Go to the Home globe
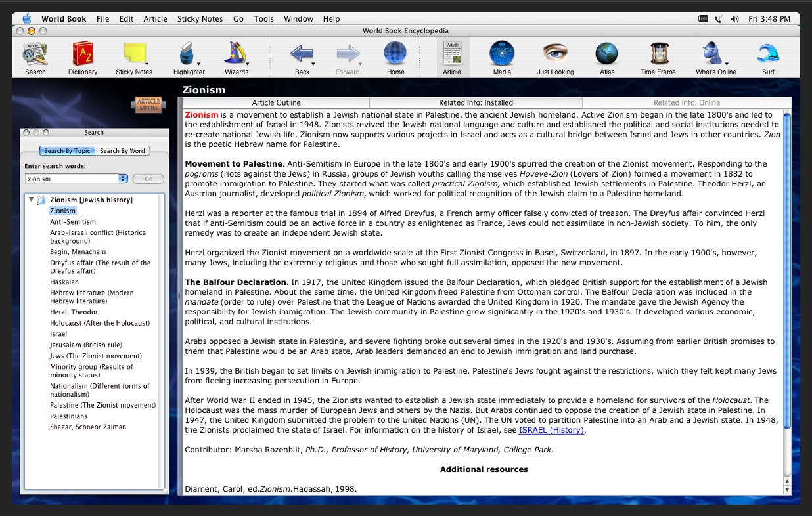The image size is (812, 516). tap(395, 58)
